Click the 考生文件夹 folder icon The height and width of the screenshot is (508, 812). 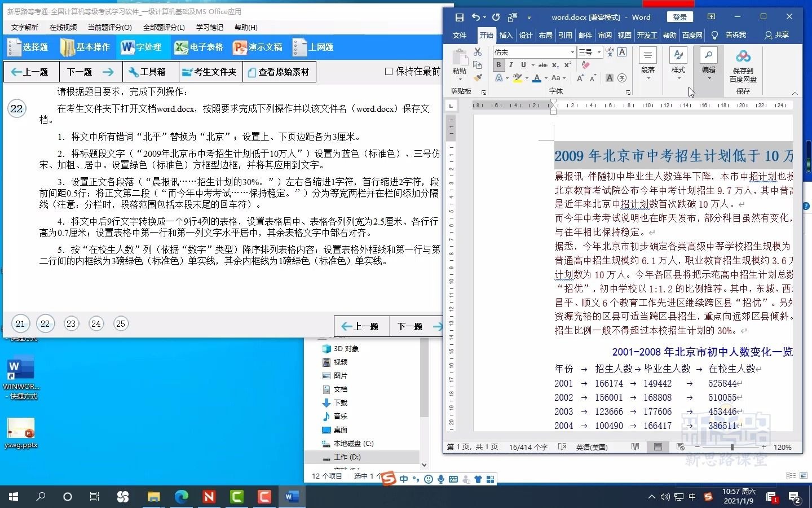pyautogui.click(x=209, y=72)
